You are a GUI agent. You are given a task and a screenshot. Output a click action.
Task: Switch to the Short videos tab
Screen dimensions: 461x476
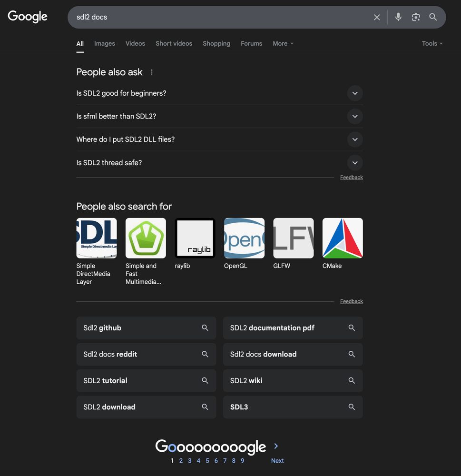tap(174, 43)
